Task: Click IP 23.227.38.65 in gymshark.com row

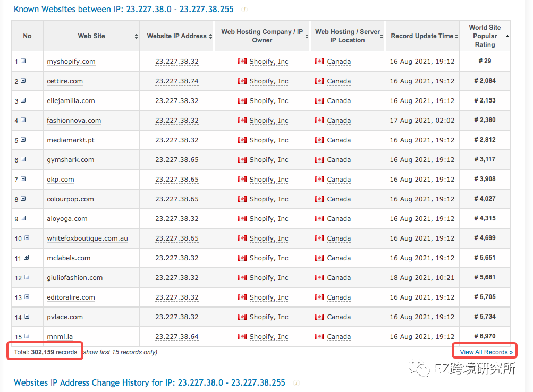Action: pyautogui.click(x=177, y=160)
